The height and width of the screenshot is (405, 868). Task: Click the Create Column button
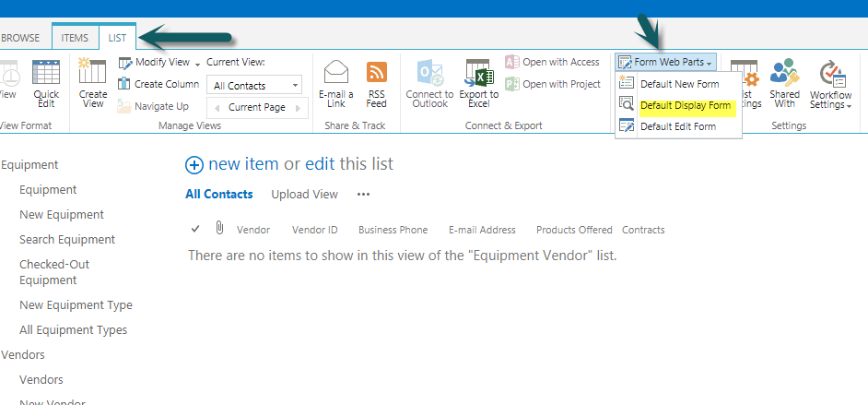click(158, 84)
